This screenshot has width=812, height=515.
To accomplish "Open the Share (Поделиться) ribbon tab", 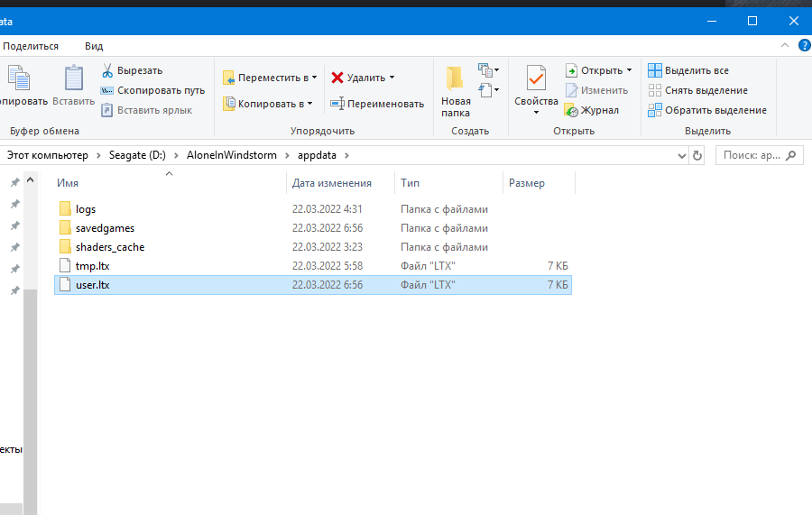I will pyautogui.click(x=31, y=46).
